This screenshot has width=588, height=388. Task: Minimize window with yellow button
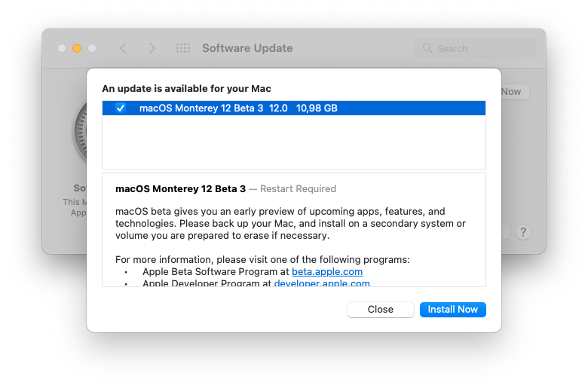[77, 48]
